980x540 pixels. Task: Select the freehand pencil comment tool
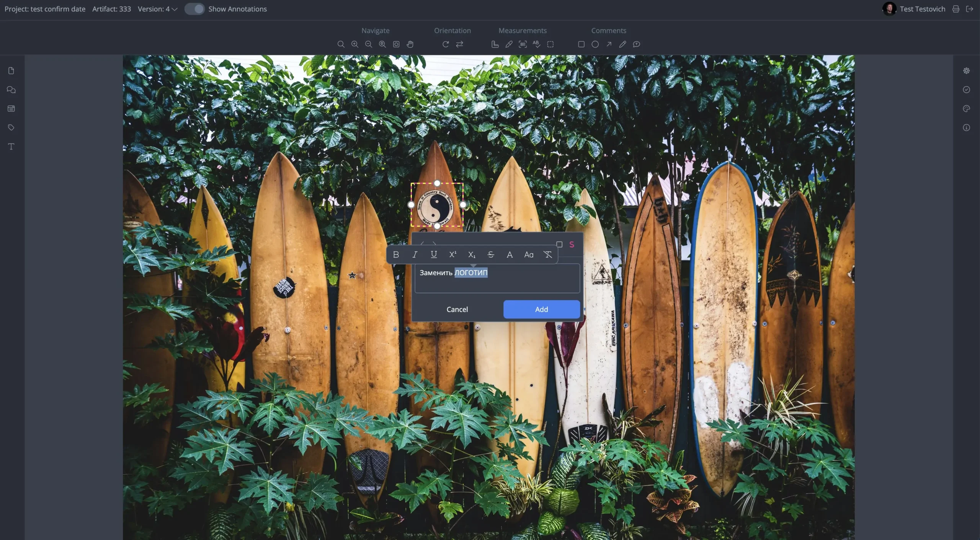622,44
